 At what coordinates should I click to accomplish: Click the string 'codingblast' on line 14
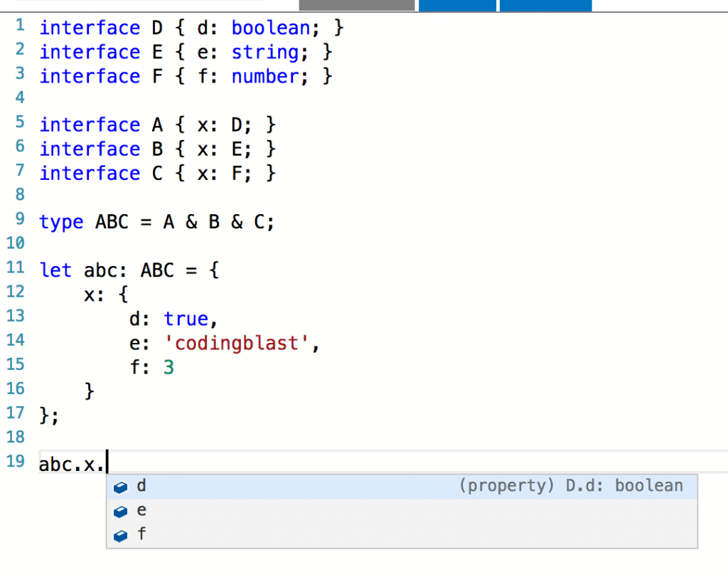pyautogui.click(x=238, y=343)
